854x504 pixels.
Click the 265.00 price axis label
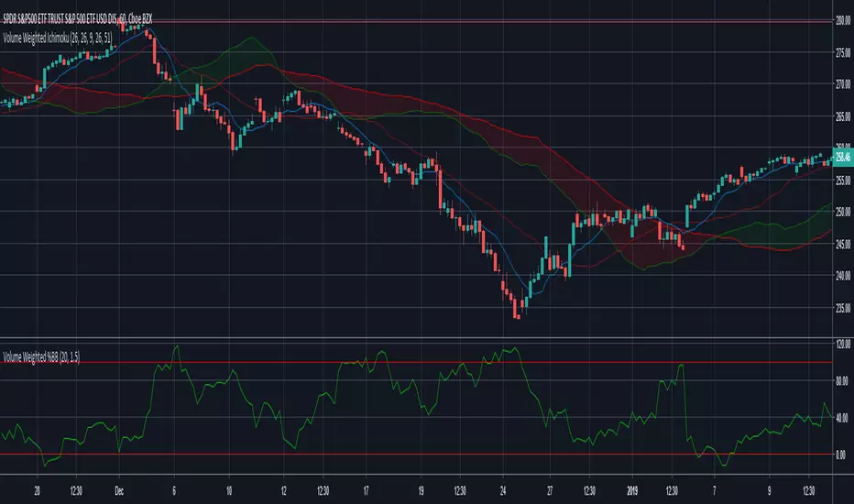coord(843,116)
